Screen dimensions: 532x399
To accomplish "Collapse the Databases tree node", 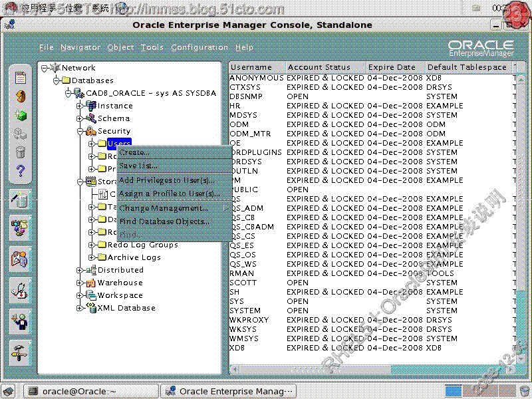I will pyautogui.click(x=57, y=80).
